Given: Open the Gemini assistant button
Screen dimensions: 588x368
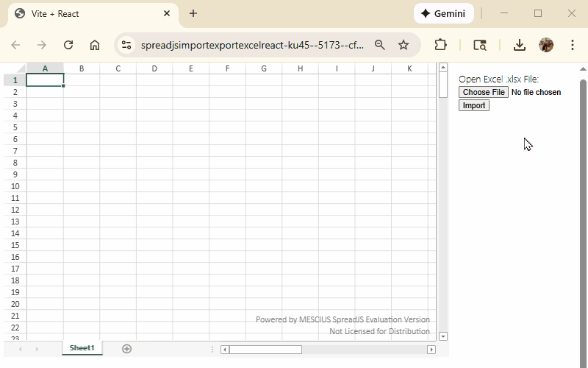Looking at the screenshot, I should click(444, 13).
